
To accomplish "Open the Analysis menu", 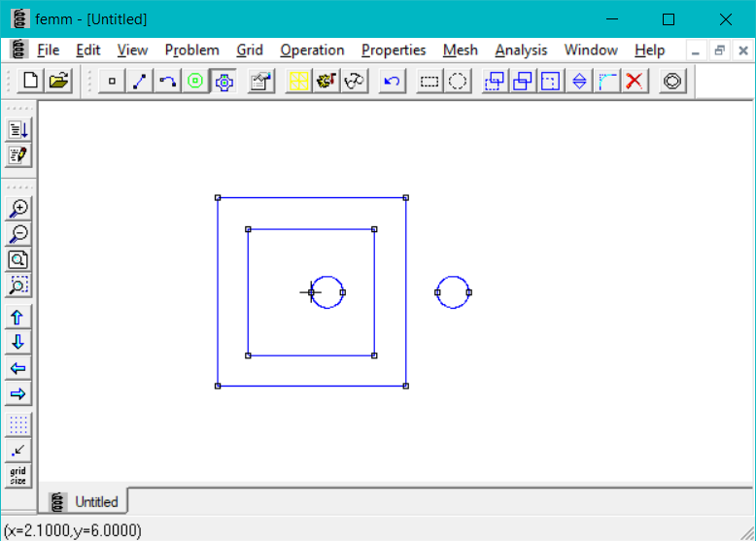I will click(521, 50).
